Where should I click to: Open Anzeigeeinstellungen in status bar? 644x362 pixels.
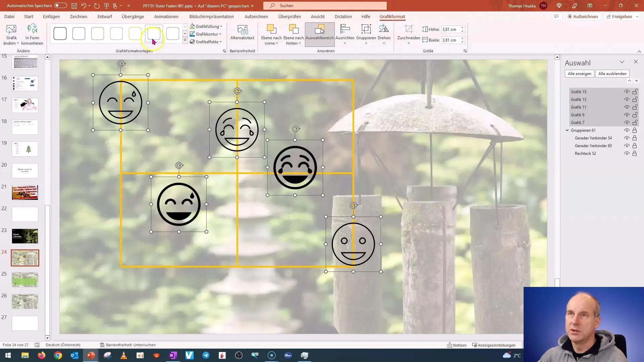[x=493, y=345]
